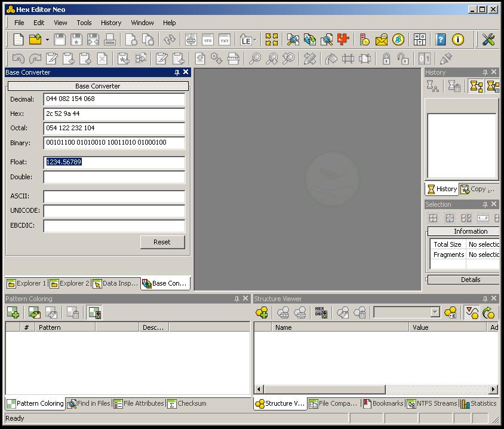Viewport: 504px width, 429px height.
Task: Switch to the Data Insp... tab
Action: pyautogui.click(x=115, y=283)
